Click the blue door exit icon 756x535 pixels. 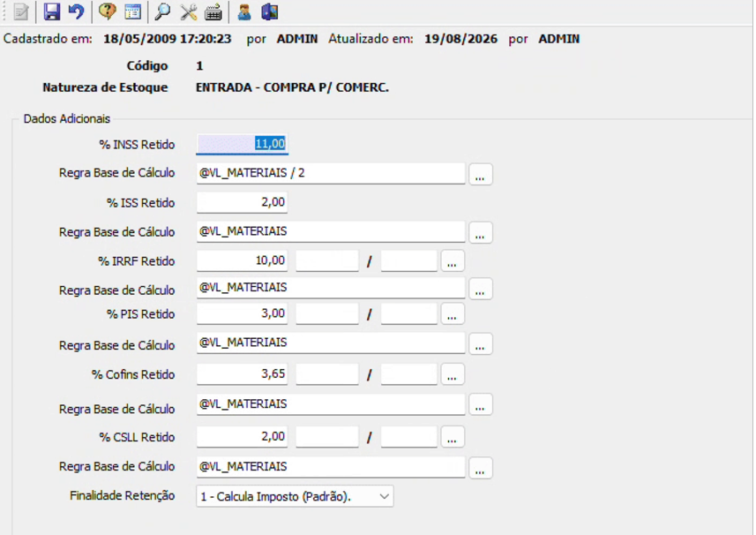tap(270, 11)
